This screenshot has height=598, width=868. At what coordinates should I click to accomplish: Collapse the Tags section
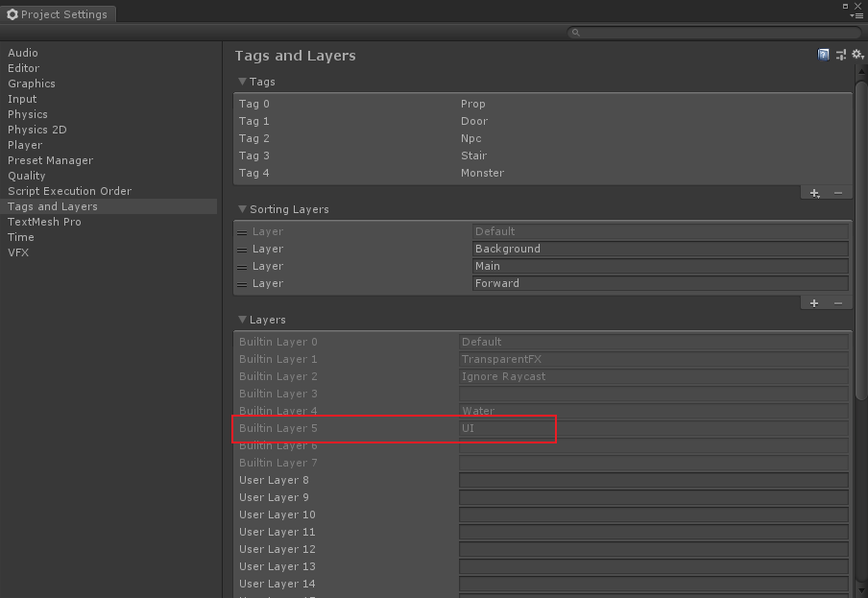(241, 82)
